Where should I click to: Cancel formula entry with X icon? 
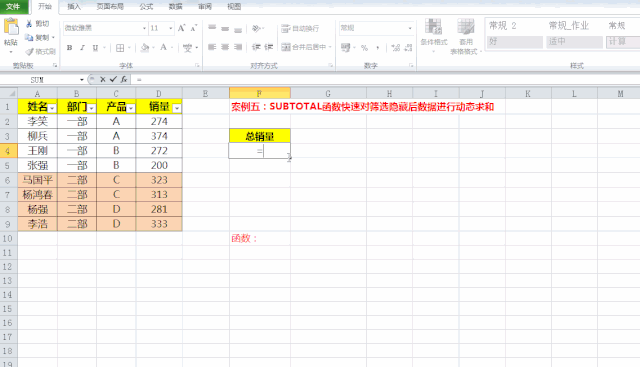pyautogui.click(x=103, y=79)
